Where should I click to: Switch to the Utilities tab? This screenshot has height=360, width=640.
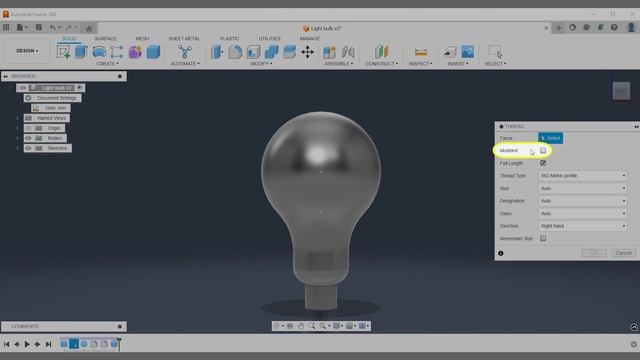pos(269,38)
